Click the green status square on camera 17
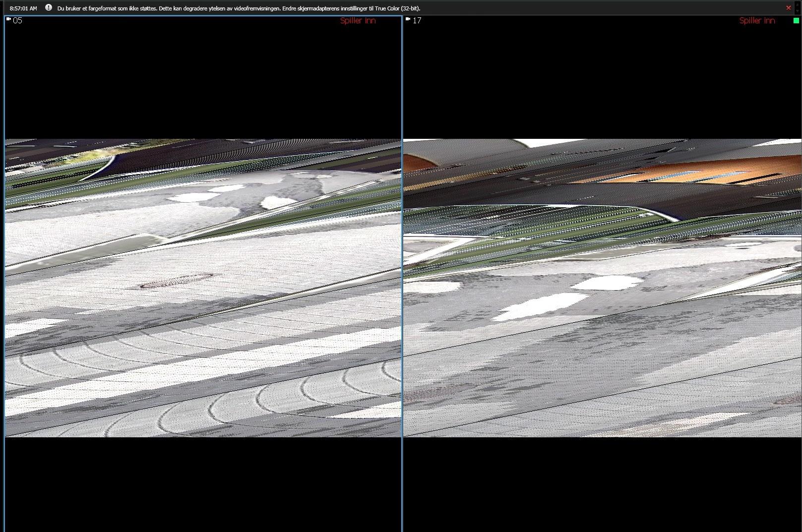The image size is (802, 532). point(797,20)
